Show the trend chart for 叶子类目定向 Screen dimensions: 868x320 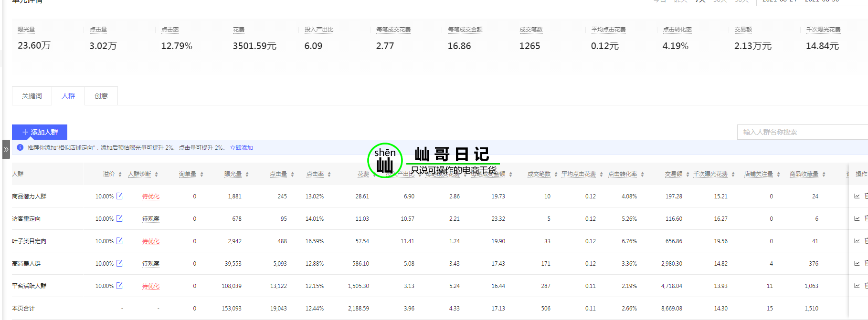pyautogui.click(x=857, y=241)
